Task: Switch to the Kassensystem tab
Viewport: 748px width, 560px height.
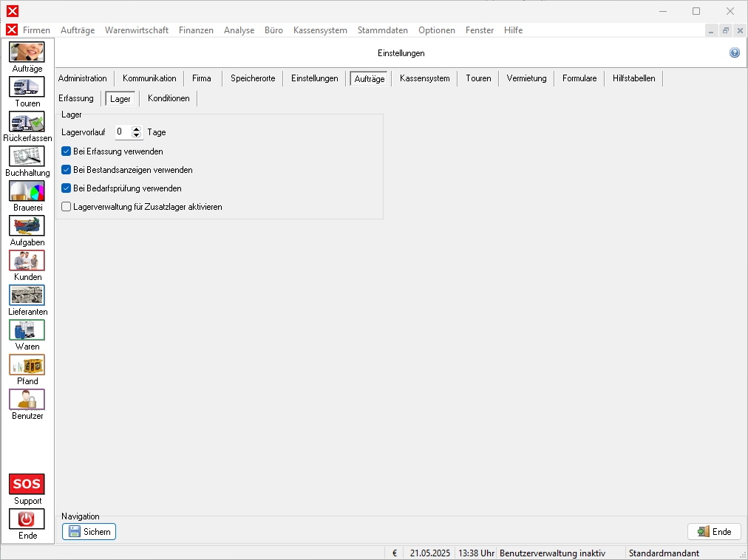Action: click(x=424, y=78)
